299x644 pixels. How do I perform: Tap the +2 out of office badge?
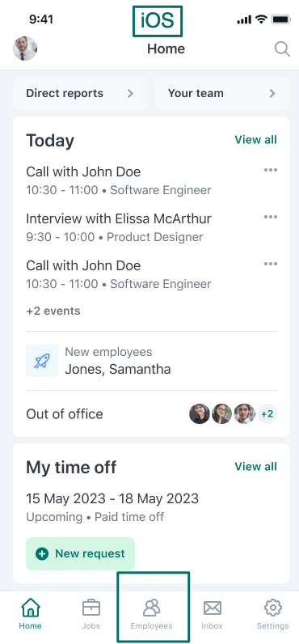click(x=267, y=413)
